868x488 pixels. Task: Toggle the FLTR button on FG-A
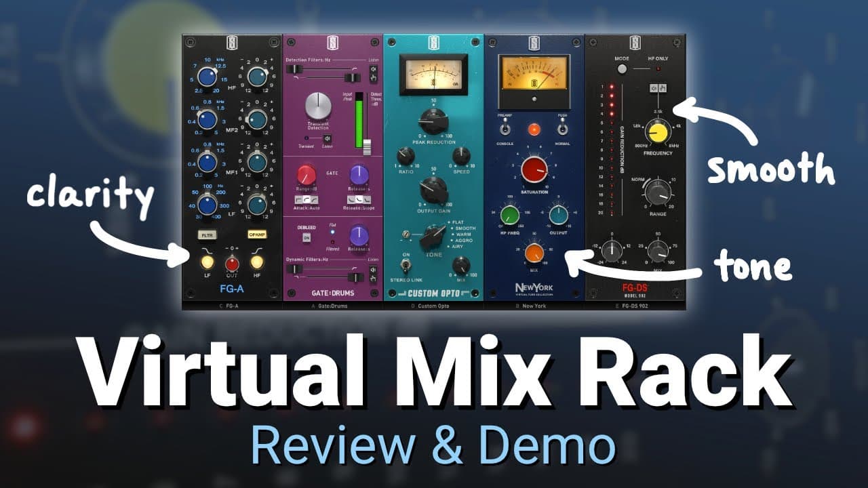pos(207,235)
